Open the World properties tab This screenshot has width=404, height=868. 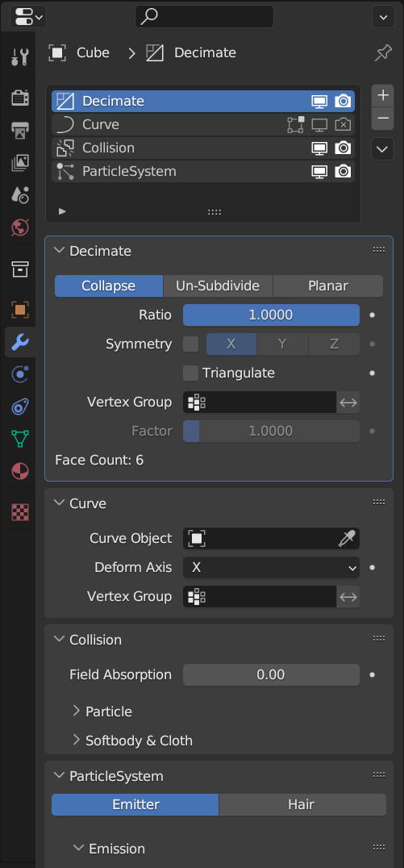[20, 227]
